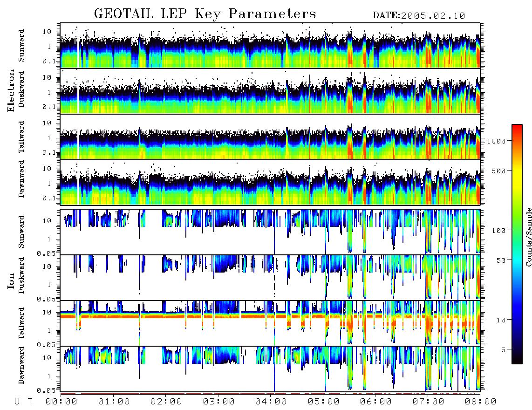This screenshot has width=532, height=410.
Task: Click inside the Ion Dawnward spectrogram panel
Action: (270, 369)
